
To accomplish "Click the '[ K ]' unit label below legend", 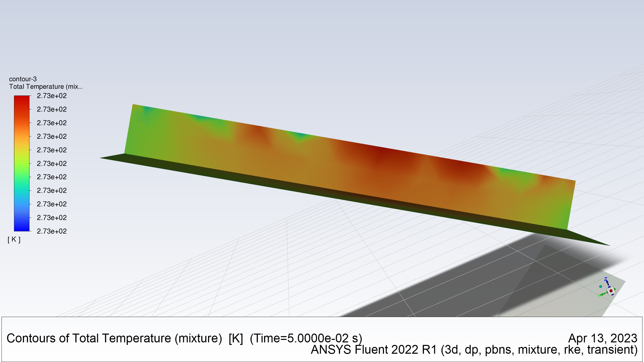I will tap(14, 239).
